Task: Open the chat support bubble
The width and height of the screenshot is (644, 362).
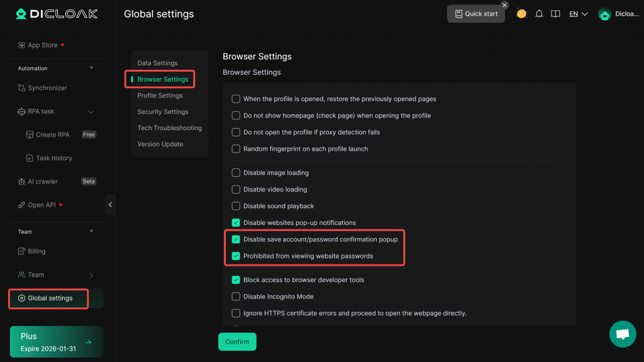Action: (622, 334)
